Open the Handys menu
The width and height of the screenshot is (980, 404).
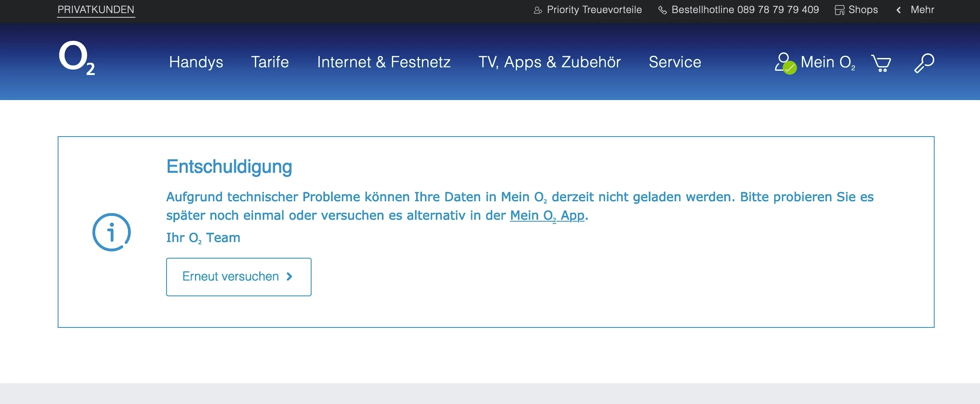196,62
